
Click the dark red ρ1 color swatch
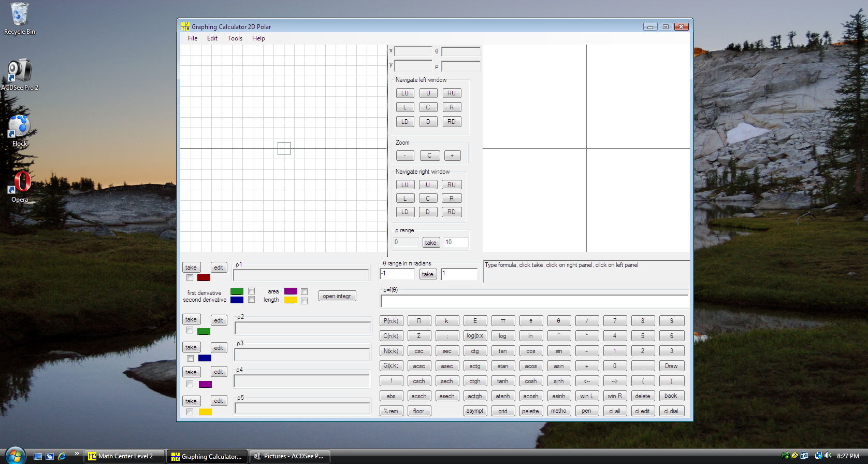coord(204,278)
